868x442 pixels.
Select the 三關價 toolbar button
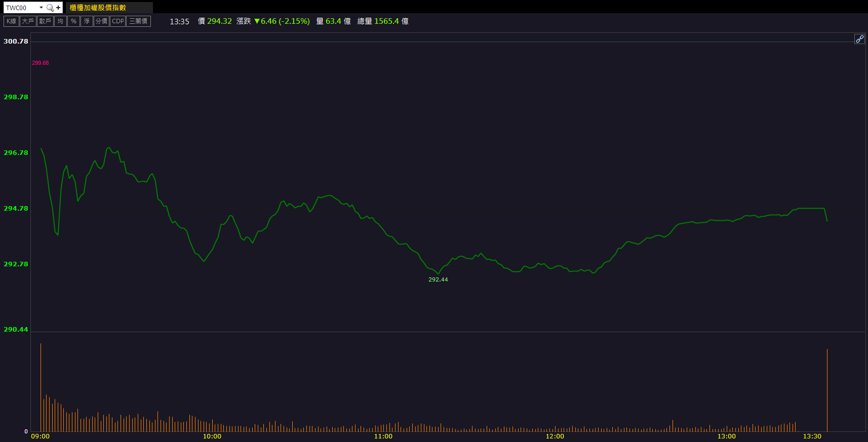pos(138,21)
